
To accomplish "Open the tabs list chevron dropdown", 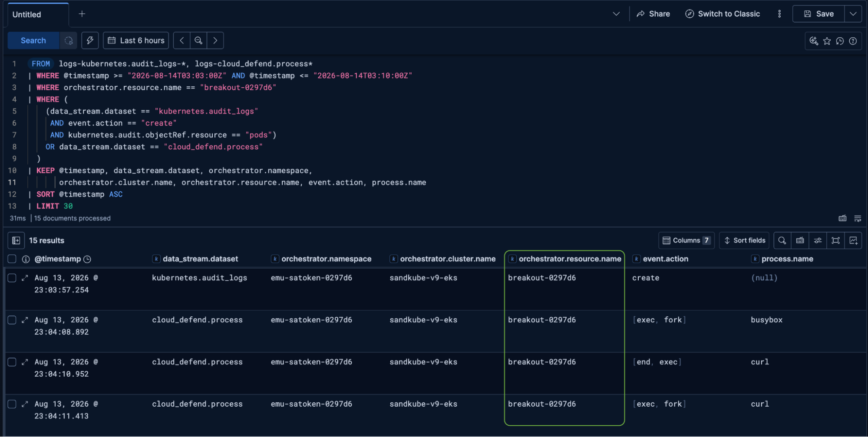I will click(x=616, y=14).
